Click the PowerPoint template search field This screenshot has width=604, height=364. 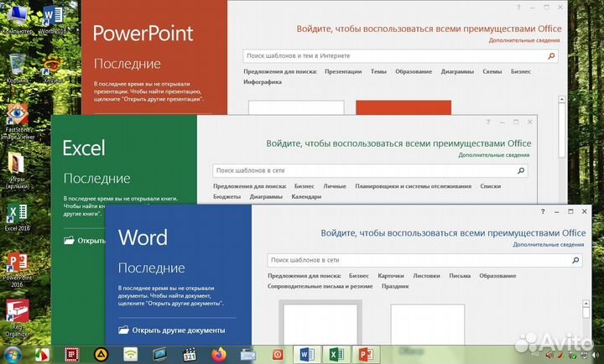400,56
